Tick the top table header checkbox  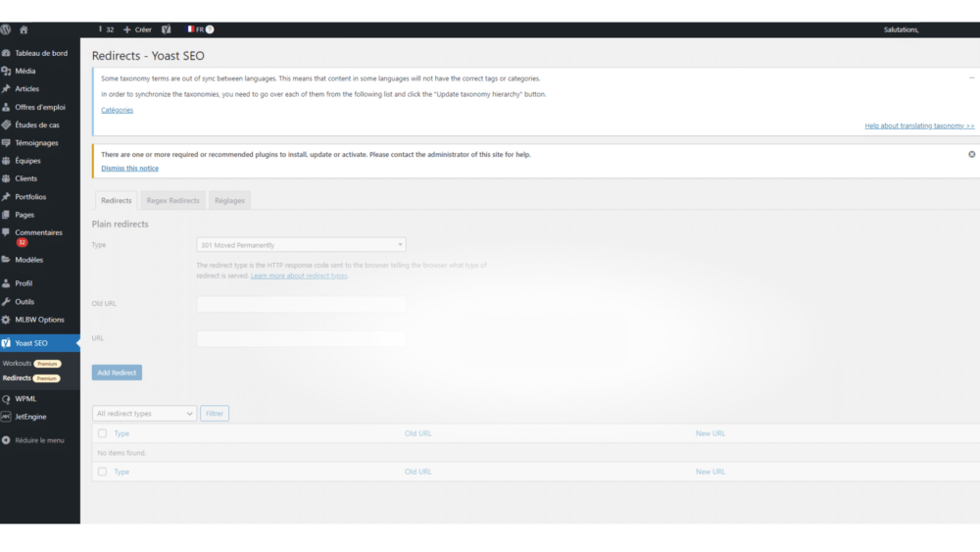pos(103,433)
